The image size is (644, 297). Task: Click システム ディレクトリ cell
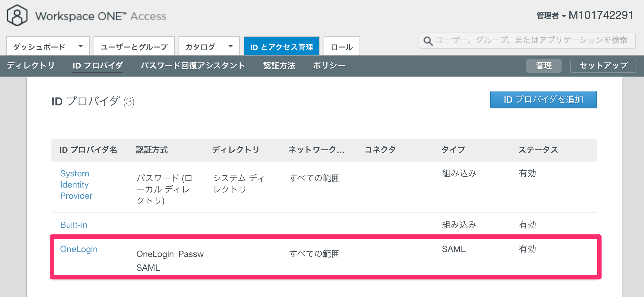pyautogui.click(x=239, y=184)
